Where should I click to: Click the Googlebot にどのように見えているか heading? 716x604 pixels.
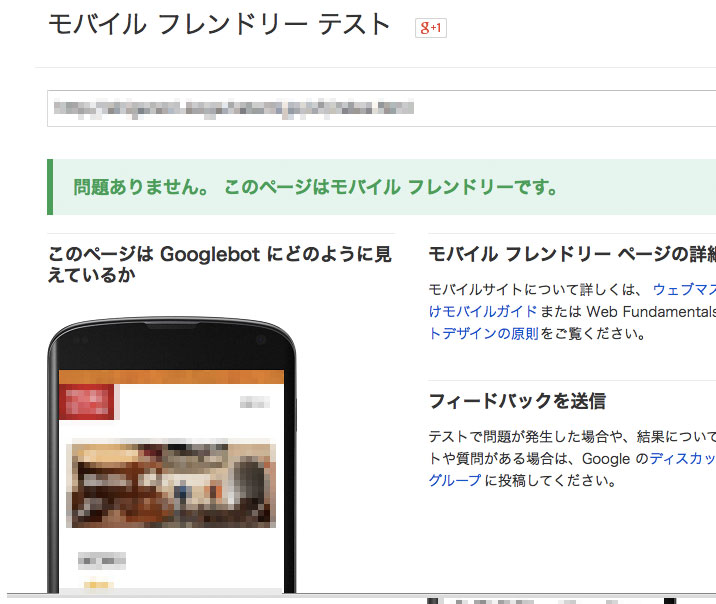[x=219, y=264]
